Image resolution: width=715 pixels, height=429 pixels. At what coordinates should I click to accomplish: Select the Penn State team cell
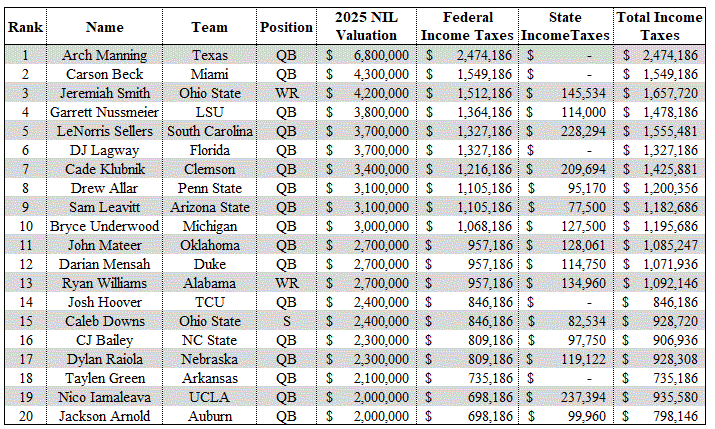click(209, 188)
